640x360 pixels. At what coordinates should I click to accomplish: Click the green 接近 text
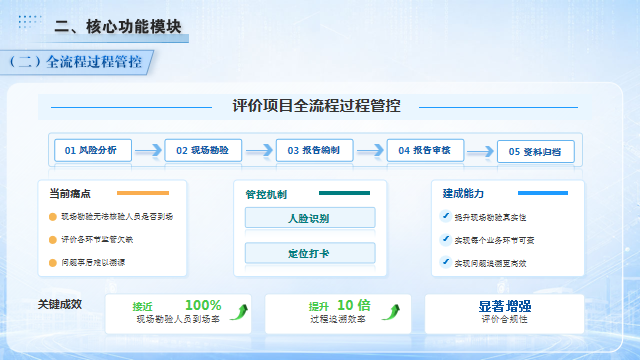point(142,307)
